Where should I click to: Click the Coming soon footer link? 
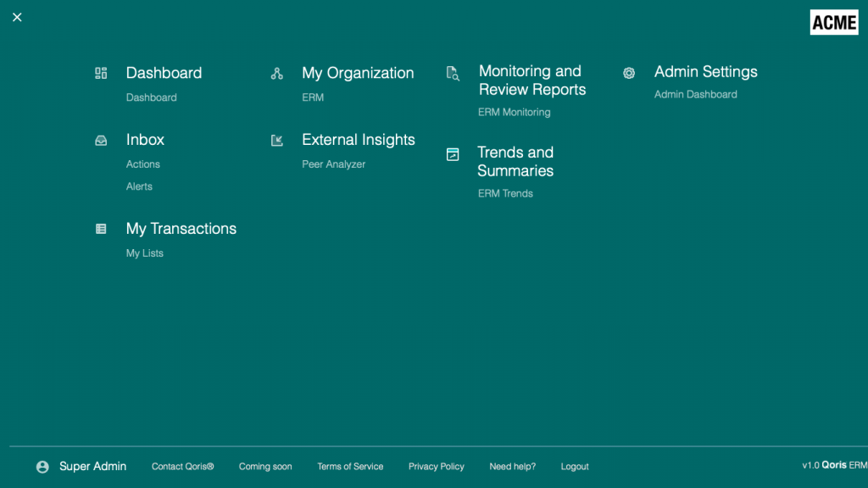tap(265, 467)
